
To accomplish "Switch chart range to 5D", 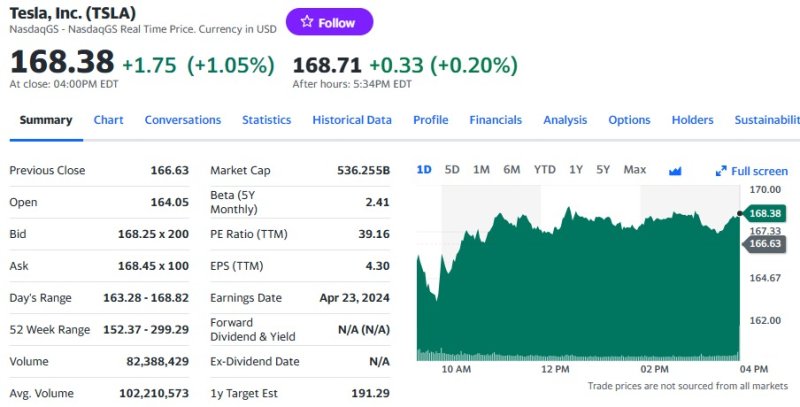I will pyautogui.click(x=452, y=170).
